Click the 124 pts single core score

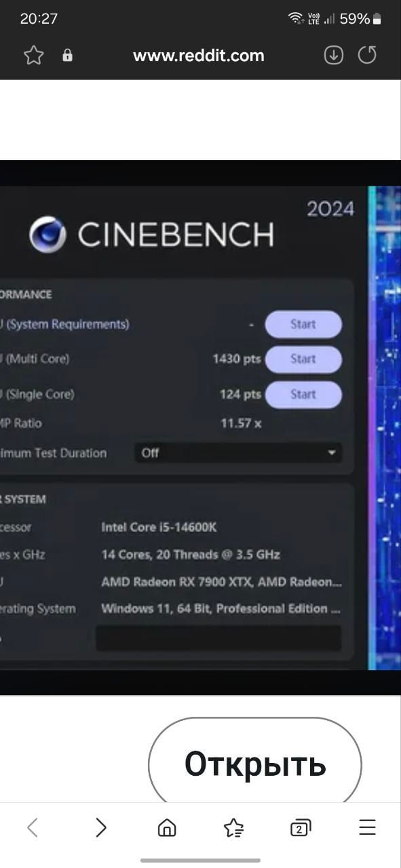click(240, 394)
